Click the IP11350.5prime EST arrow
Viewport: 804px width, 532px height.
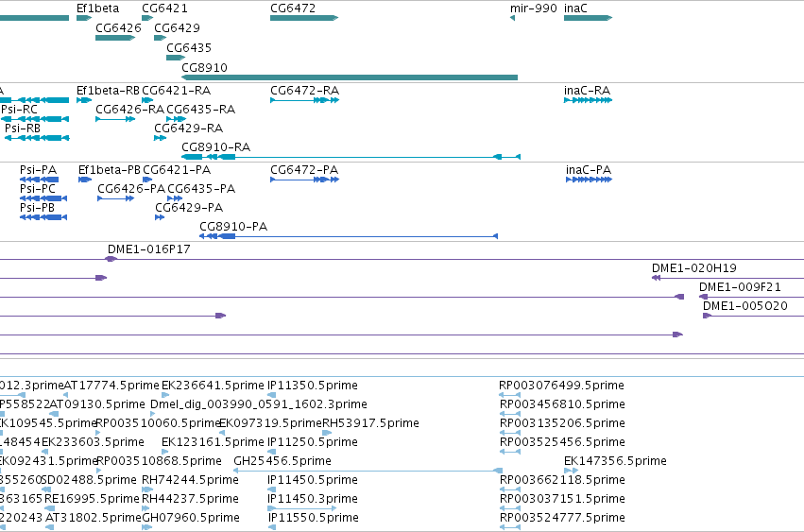tap(272, 395)
